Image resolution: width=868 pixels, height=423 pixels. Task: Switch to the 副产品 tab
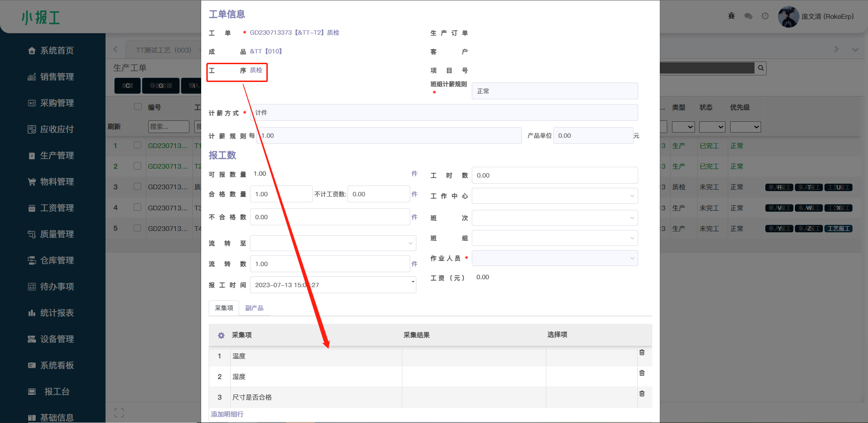click(254, 308)
